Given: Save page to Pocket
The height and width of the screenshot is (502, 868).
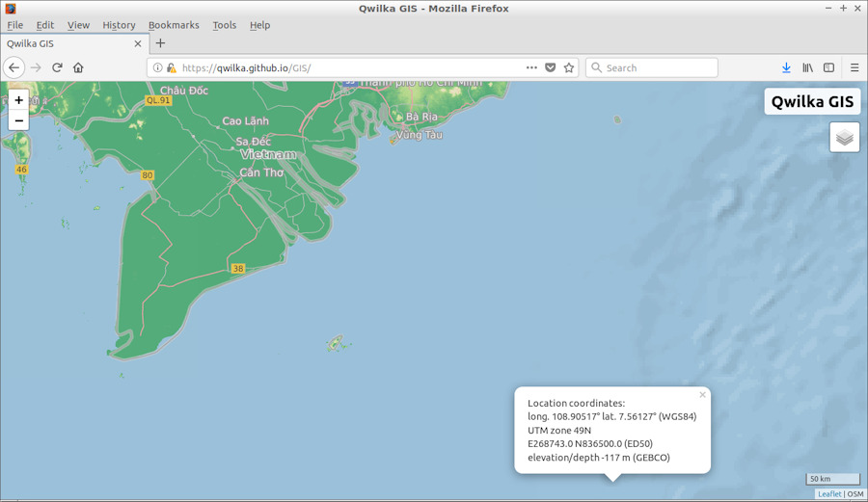Looking at the screenshot, I should tap(551, 67).
